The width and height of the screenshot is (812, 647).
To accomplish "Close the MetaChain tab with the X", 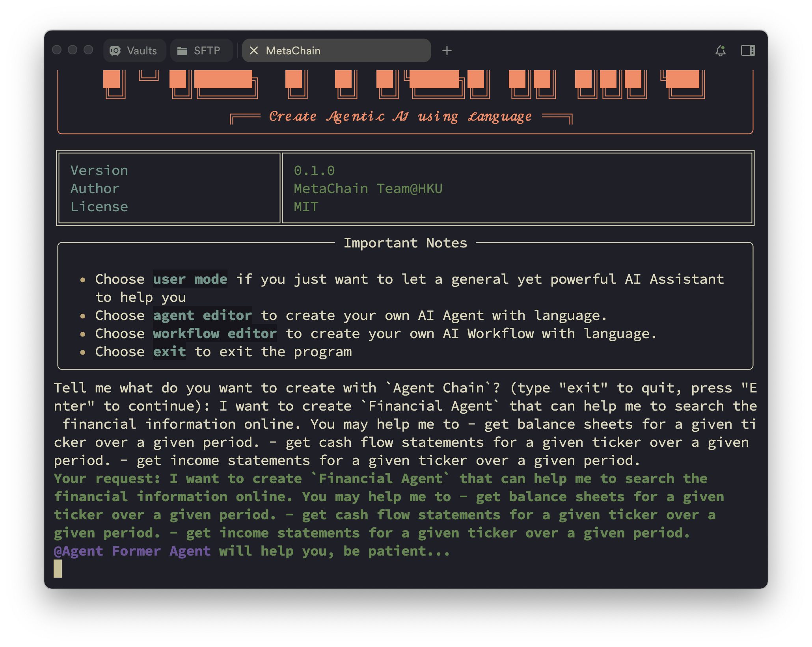I will tap(255, 50).
